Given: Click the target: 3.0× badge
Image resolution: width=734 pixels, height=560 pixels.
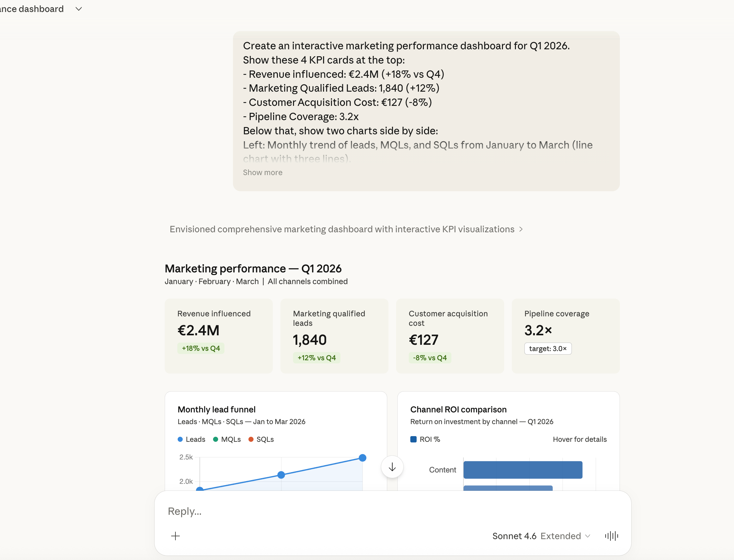Looking at the screenshot, I should (x=548, y=348).
